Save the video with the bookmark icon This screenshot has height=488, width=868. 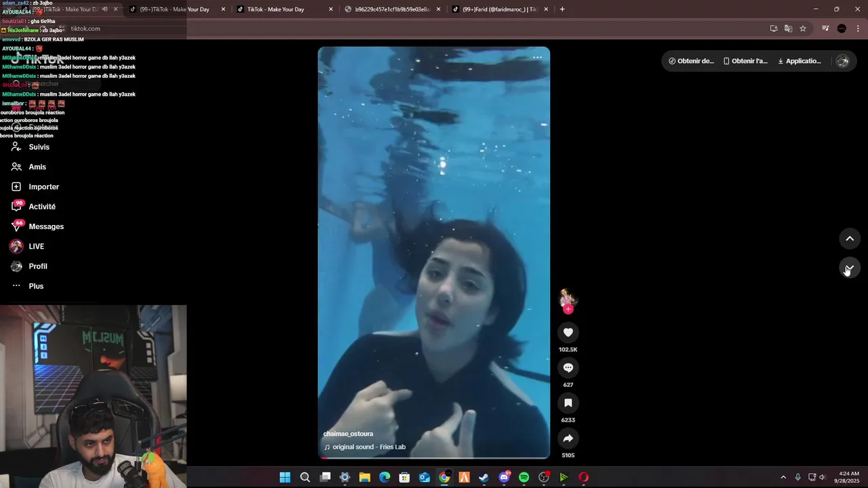coord(568,403)
